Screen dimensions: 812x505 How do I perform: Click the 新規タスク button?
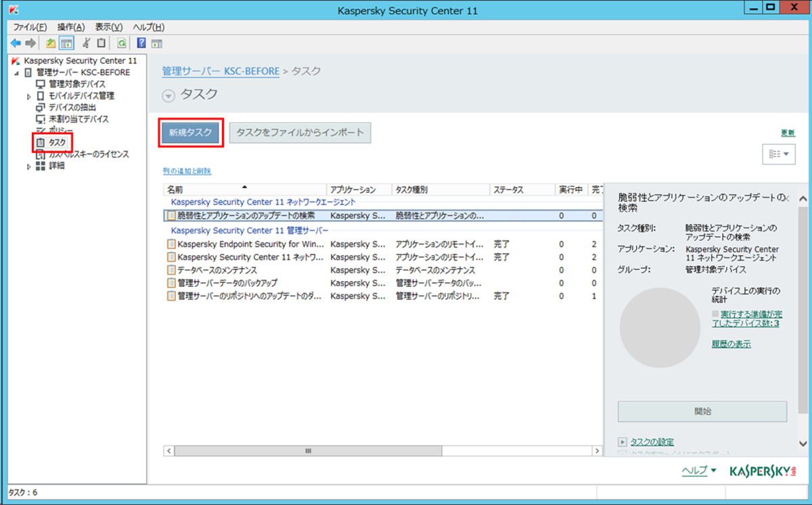click(191, 133)
